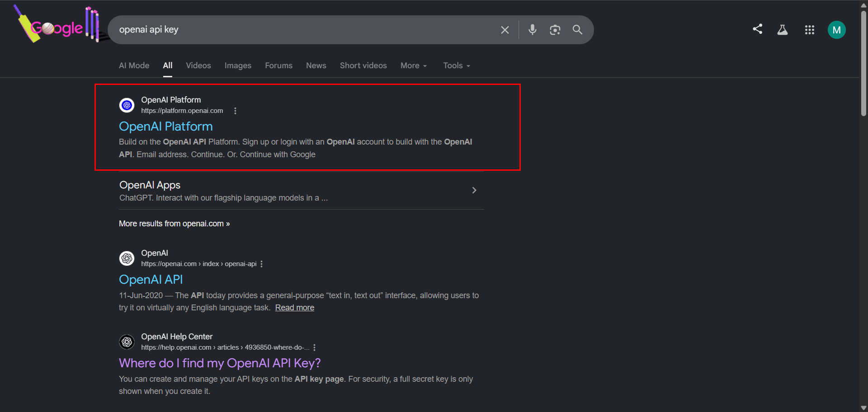Image resolution: width=868 pixels, height=412 pixels.
Task: Click the page vertical scrollbar thumb
Action: [863, 63]
